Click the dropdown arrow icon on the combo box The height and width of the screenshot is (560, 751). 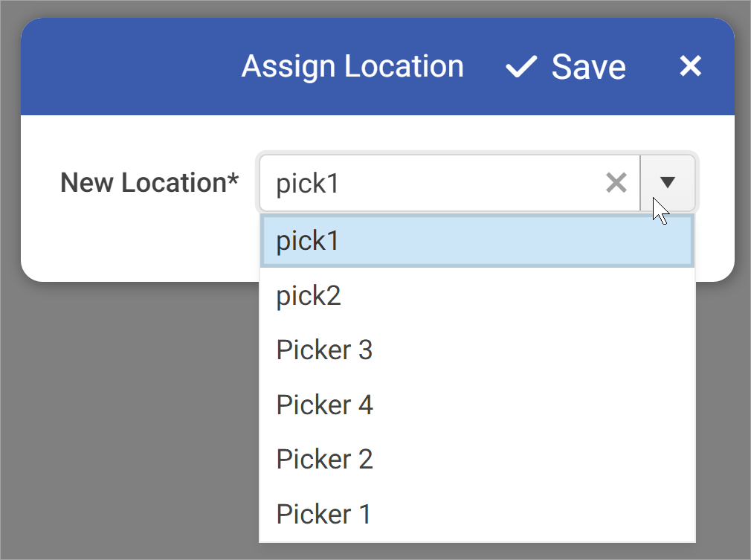(667, 182)
